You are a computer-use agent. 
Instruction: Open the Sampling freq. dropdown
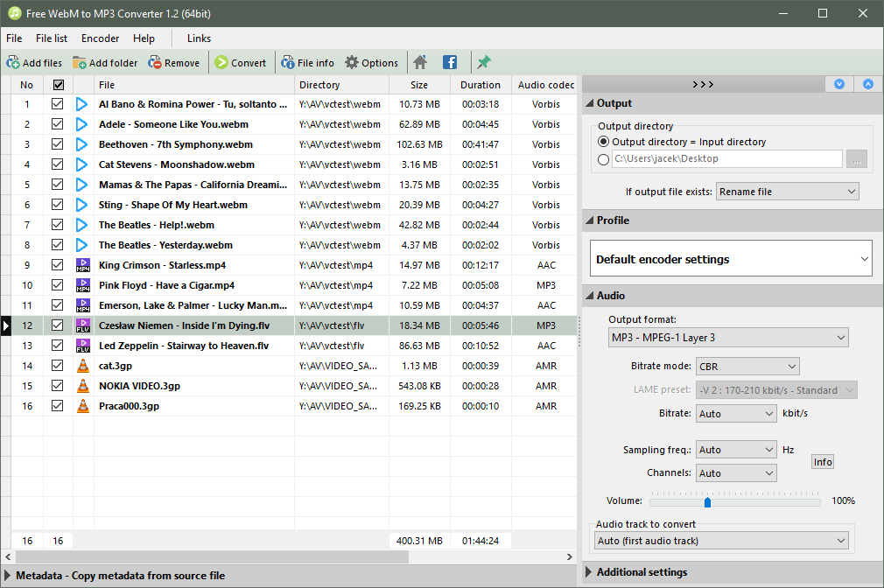click(x=736, y=450)
